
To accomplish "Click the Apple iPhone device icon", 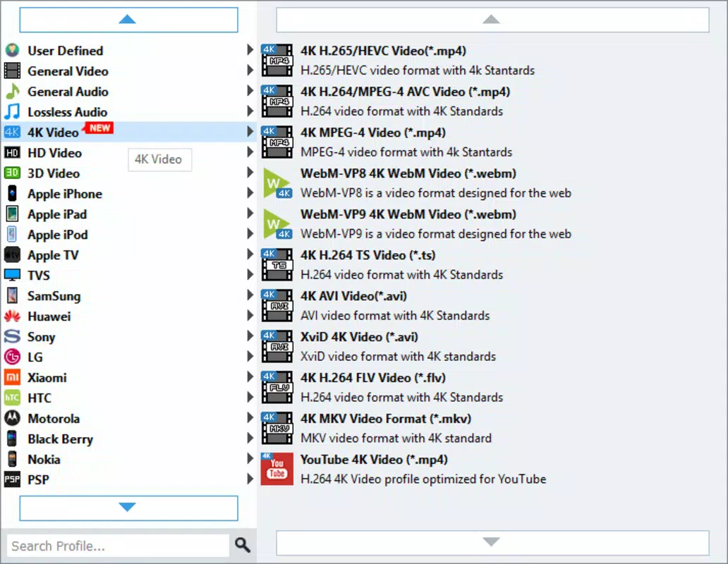I will 12,193.
